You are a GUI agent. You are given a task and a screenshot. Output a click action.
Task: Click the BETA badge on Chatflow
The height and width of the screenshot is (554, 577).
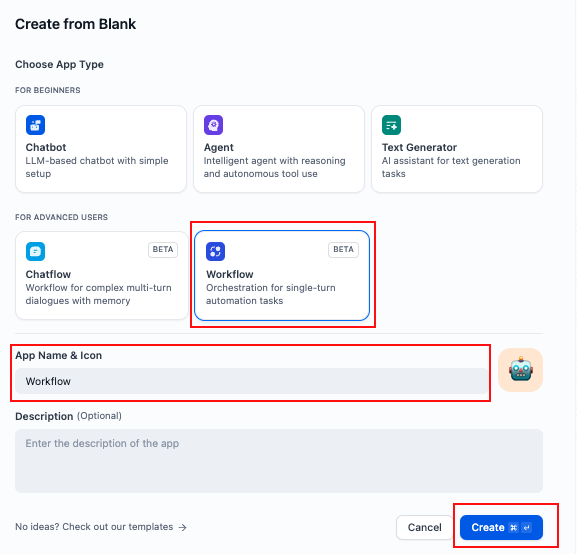pyautogui.click(x=163, y=250)
